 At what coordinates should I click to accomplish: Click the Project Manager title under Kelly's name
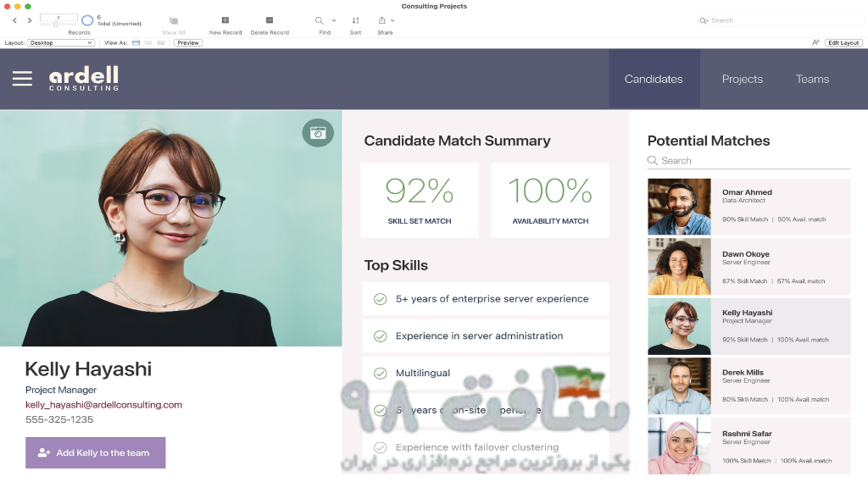point(61,390)
